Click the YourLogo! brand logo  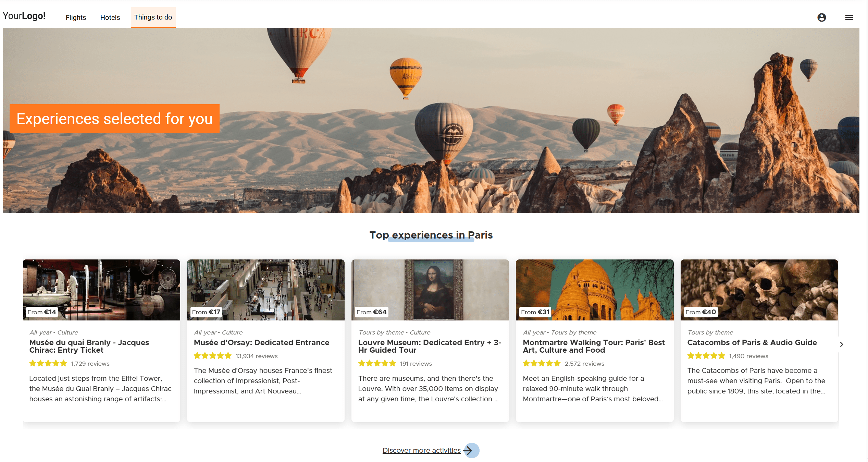[x=24, y=16]
